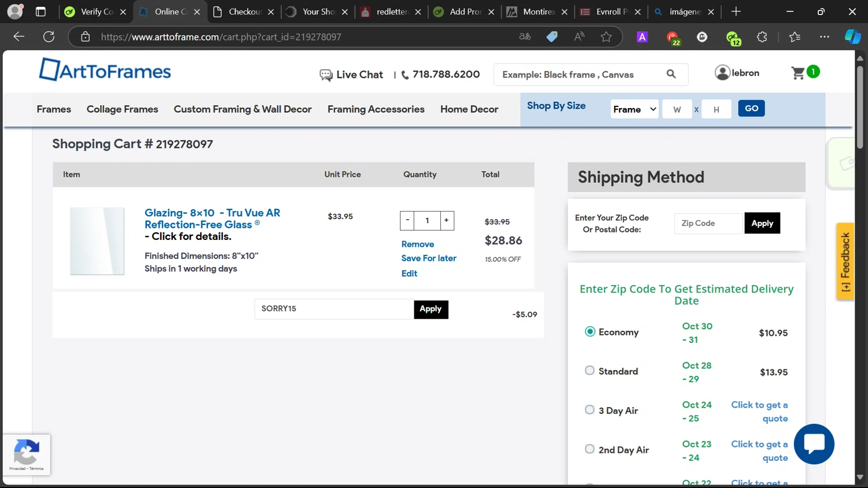This screenshot has width=868, height=488.
Task: Switch to the Checkout browser tab
Action: (x=244, y=12)
